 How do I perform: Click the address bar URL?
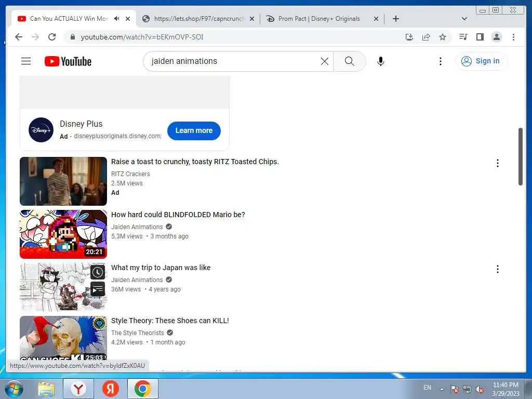point(142,37)
